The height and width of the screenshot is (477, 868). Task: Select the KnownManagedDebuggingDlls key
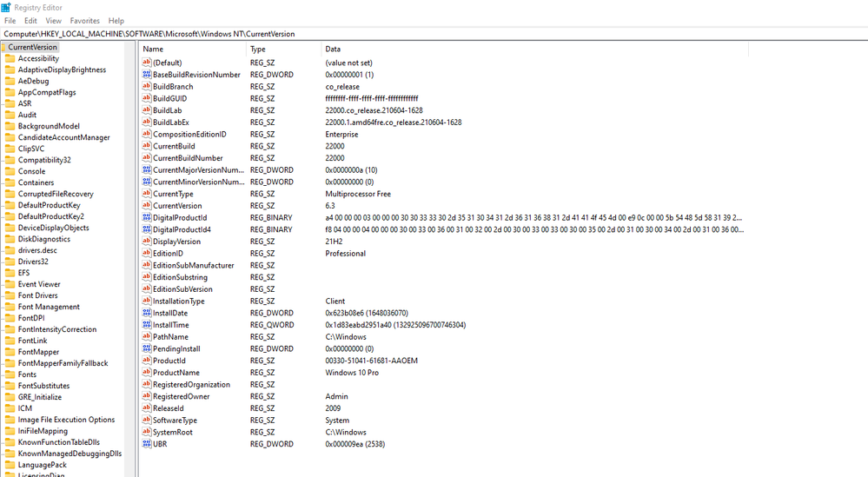tap(70, 454)
